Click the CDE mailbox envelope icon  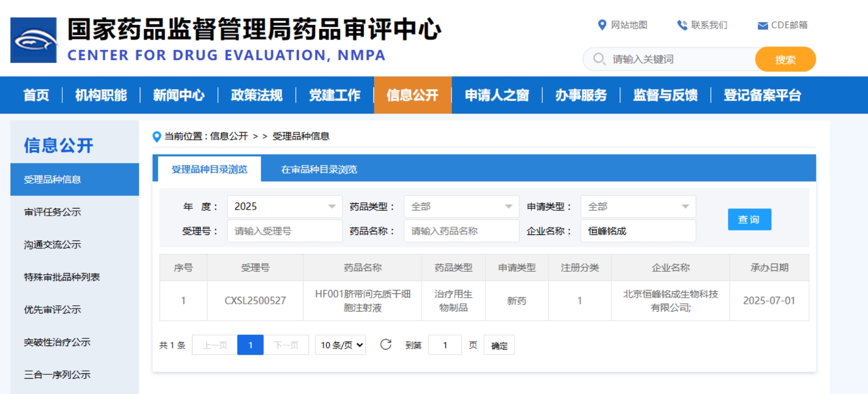tap(763, 25)
